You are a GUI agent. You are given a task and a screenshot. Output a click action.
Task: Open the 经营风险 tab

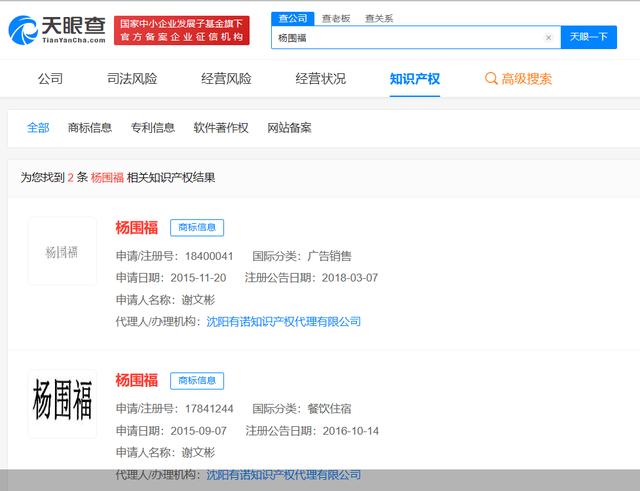(x=227, y=78)
